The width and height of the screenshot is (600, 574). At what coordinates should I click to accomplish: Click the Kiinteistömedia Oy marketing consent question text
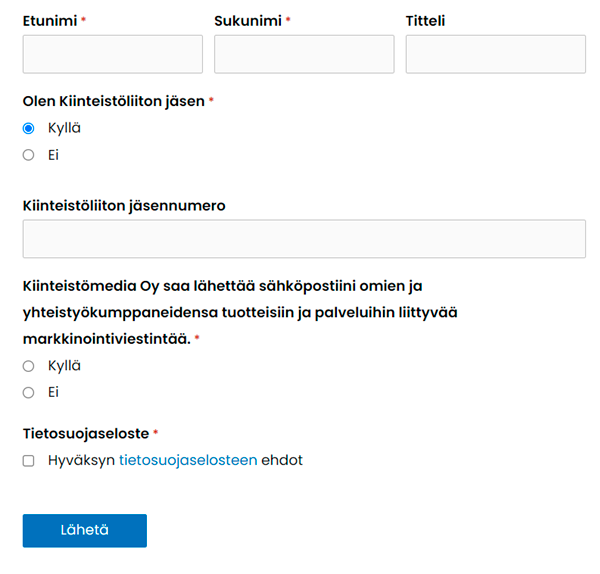[240, 312]
